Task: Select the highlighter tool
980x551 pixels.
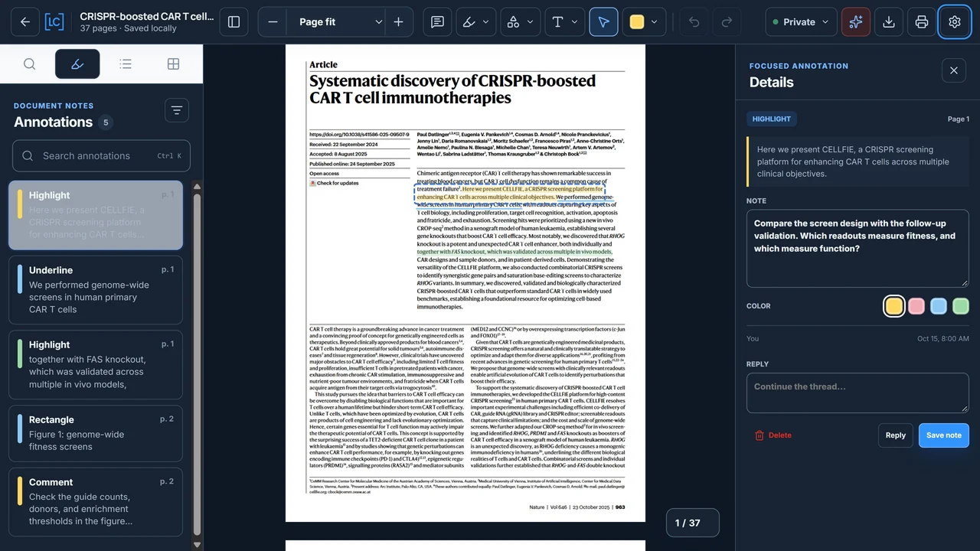Action: point(470,22)
